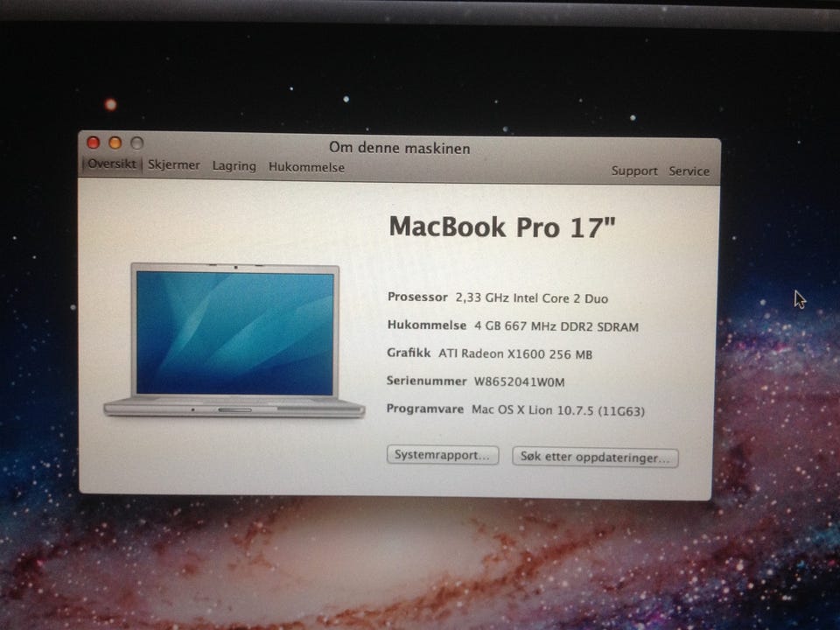The image size is (840, 630).
Task: Click the 2,33 GHz Intel Core 2 Duo text
Action: (531, 298)
